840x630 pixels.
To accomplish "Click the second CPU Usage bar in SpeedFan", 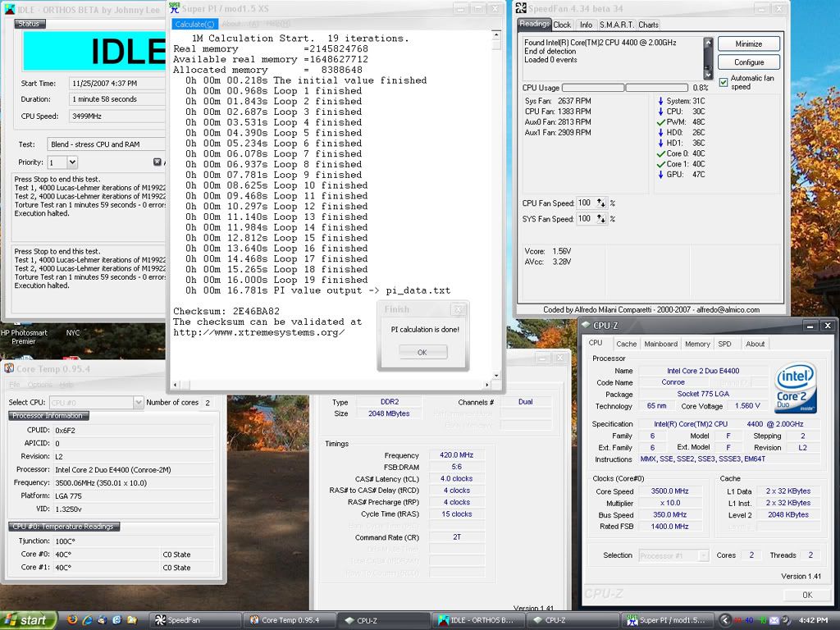I will (x=657, y=87).
